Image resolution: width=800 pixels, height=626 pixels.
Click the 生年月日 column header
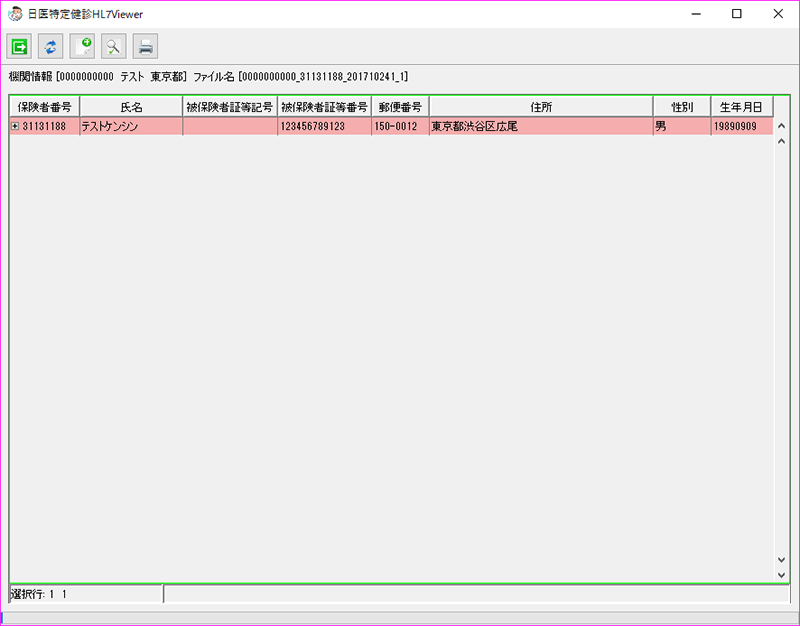click(742, 107)
